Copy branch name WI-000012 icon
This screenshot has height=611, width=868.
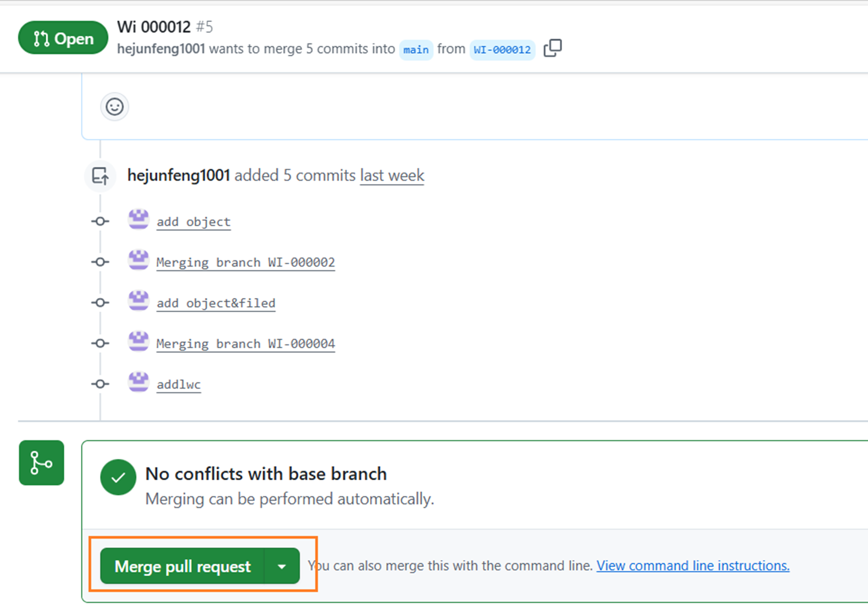[x=552, y=48]
